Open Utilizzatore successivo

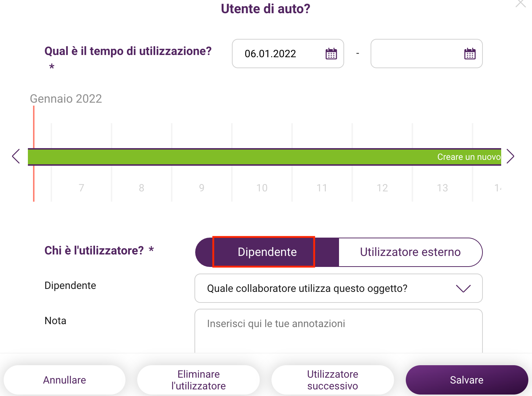click(333, 380)
